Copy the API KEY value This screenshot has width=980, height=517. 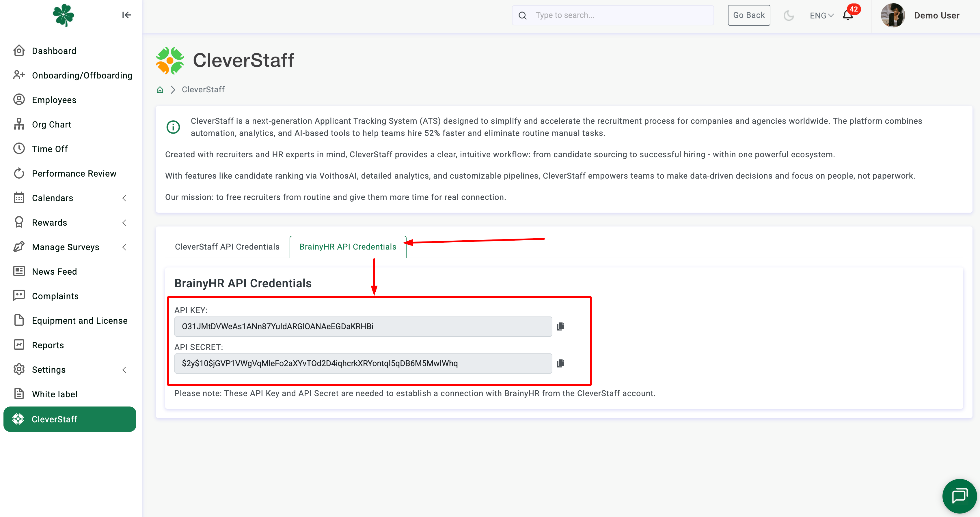tap(560, 326)
